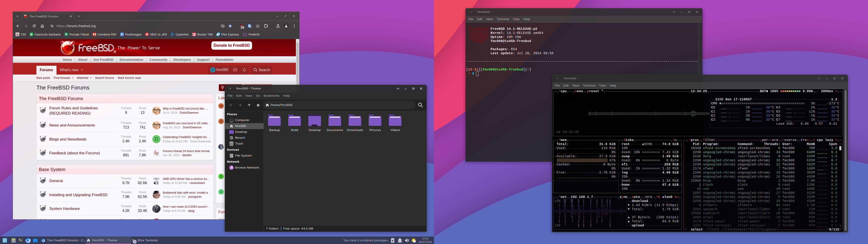Screen dimensions: 868x244
Task: Open Terminal menu in the FreeBSD info terminal
Action: [x=503, y=19]
